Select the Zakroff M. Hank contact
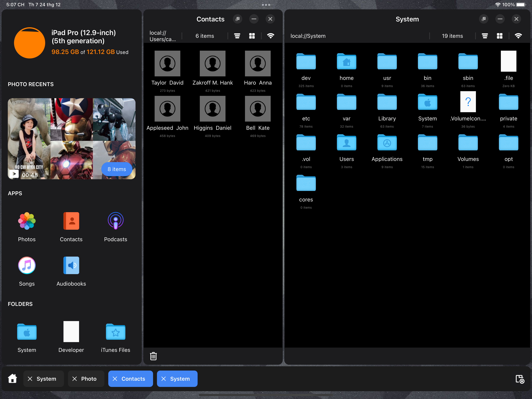This screenshot has width=532, height=399. pos(213,63)
